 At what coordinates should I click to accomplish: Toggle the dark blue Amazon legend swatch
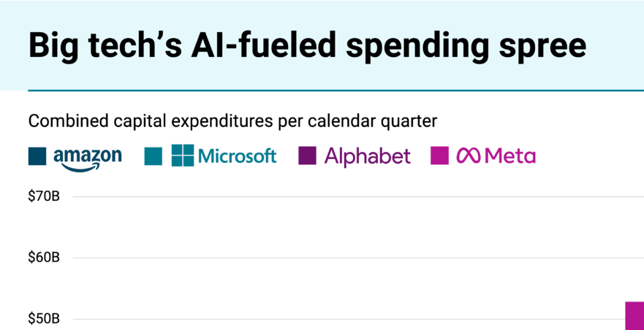tap(37, 156)
